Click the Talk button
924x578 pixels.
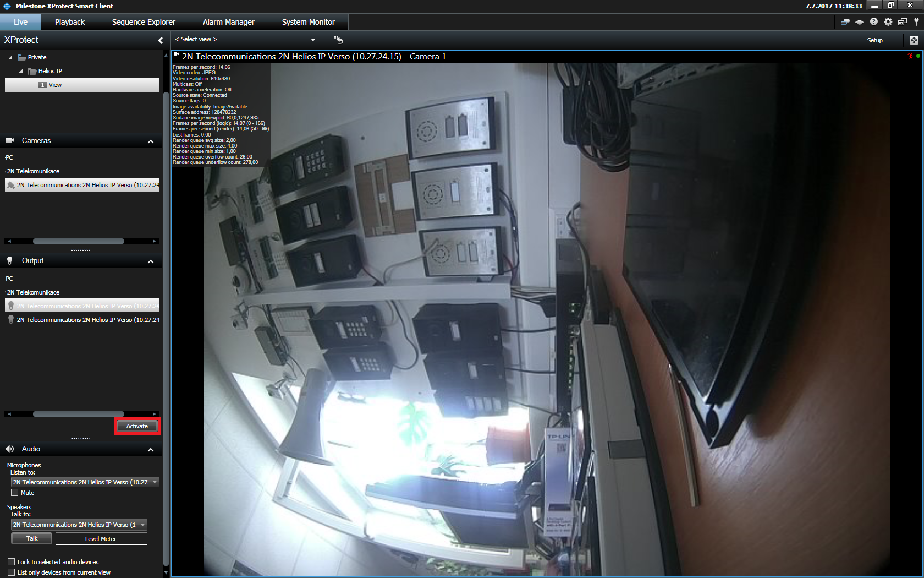coord(32,538)
